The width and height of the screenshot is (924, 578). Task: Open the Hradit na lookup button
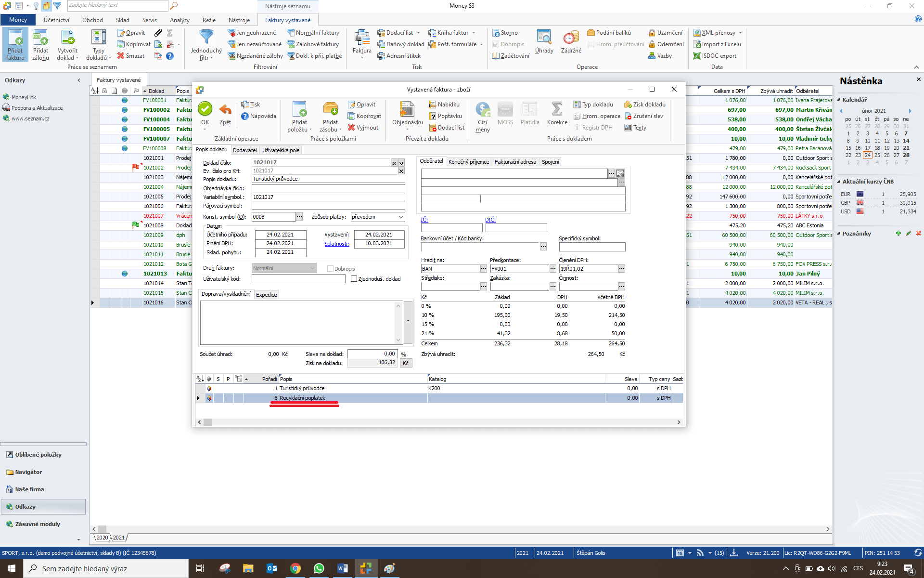(x=484, y=269)
